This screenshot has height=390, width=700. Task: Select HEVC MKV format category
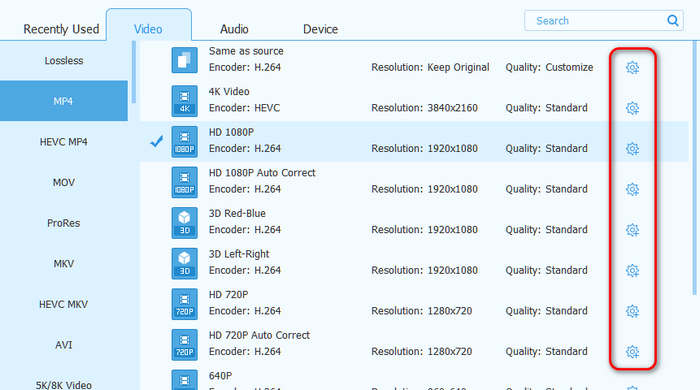point(64,304)
